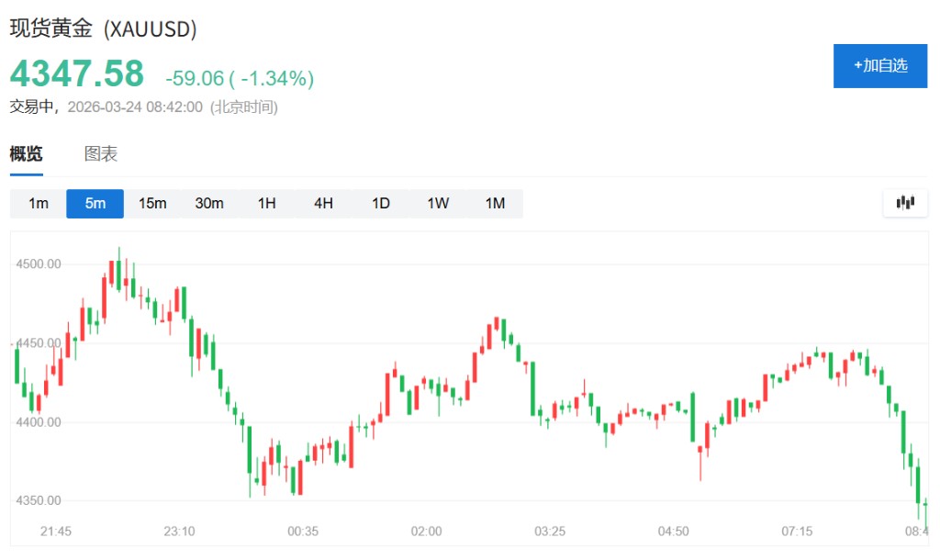Click the 4347.58 current price
The height and width of the screenshot is (560, 940).
(77, 73)
